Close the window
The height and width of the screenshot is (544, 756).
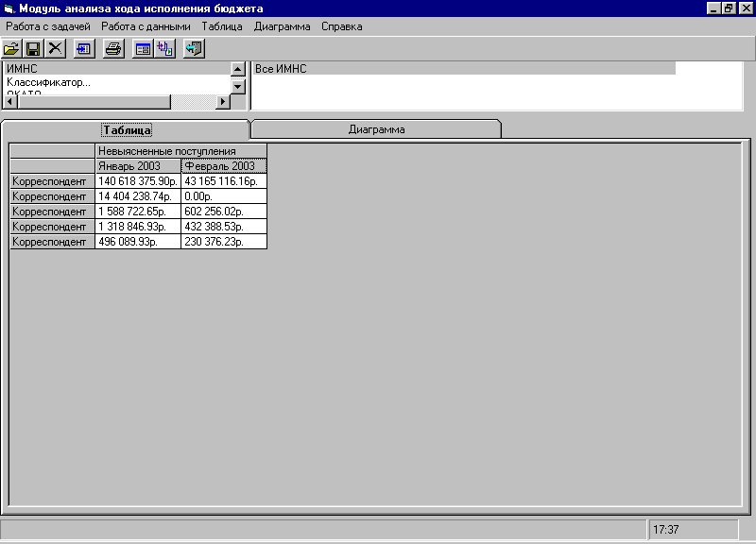(746, 8)
